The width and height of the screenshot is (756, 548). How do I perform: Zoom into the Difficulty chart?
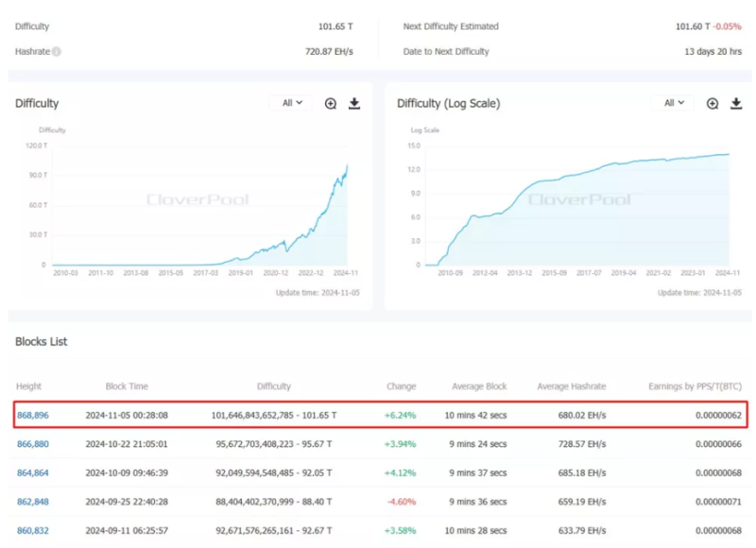tap(331, 104)
